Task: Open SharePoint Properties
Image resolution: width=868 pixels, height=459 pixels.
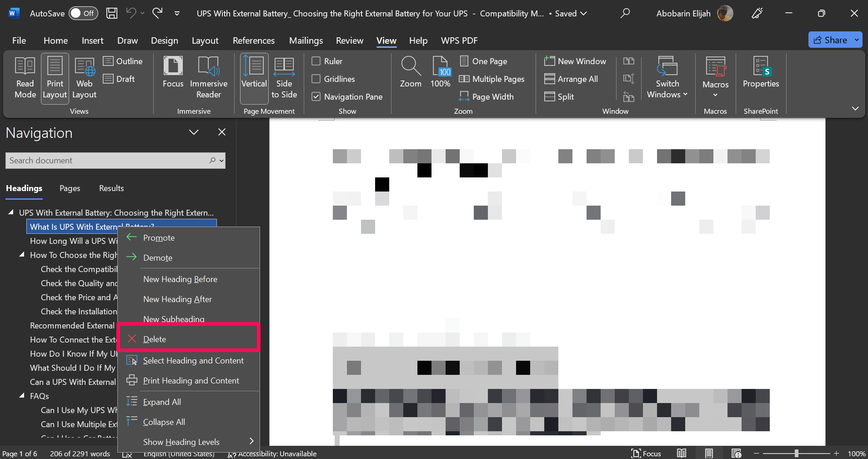Action: coord(761,73)
